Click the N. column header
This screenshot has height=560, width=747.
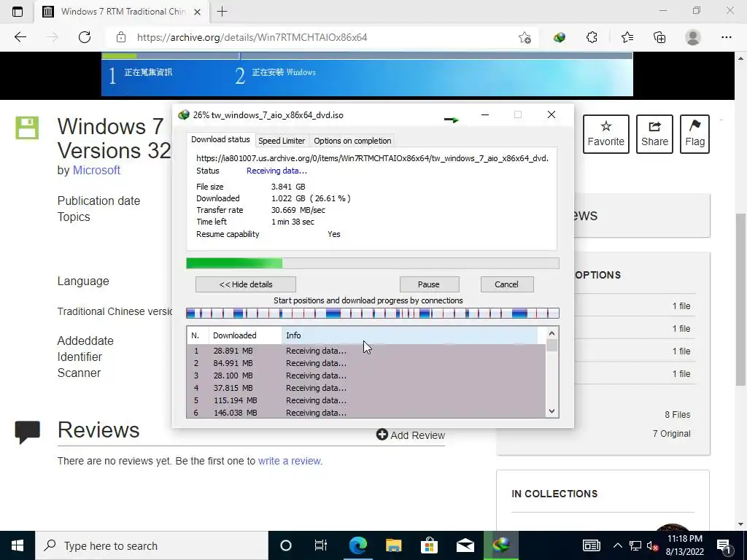198,335
